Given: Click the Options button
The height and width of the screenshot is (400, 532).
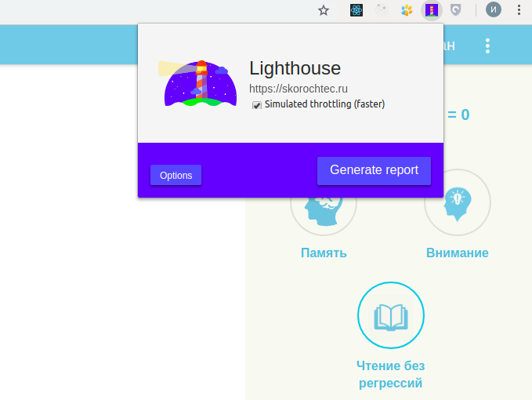Looking at the screenshot, I should 176,175.
